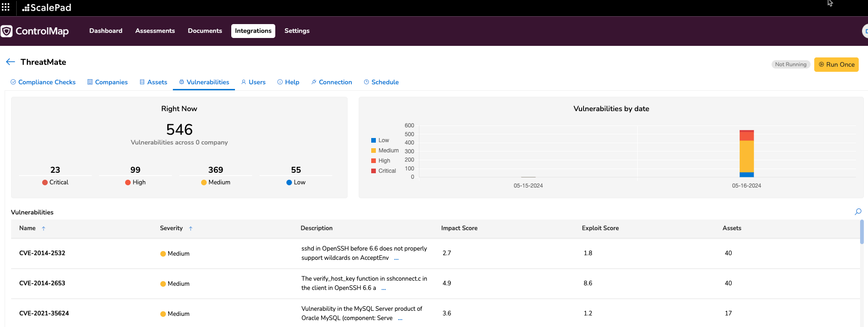Expand description of CVE-2021-35624
This screenshot has height=327, width=868.
pos(400,319)
